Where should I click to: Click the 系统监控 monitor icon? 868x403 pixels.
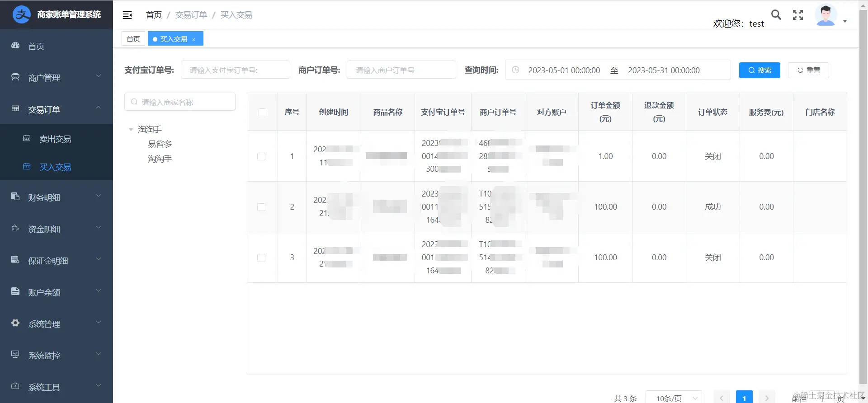pyautogui.click(x=15, y=355)
